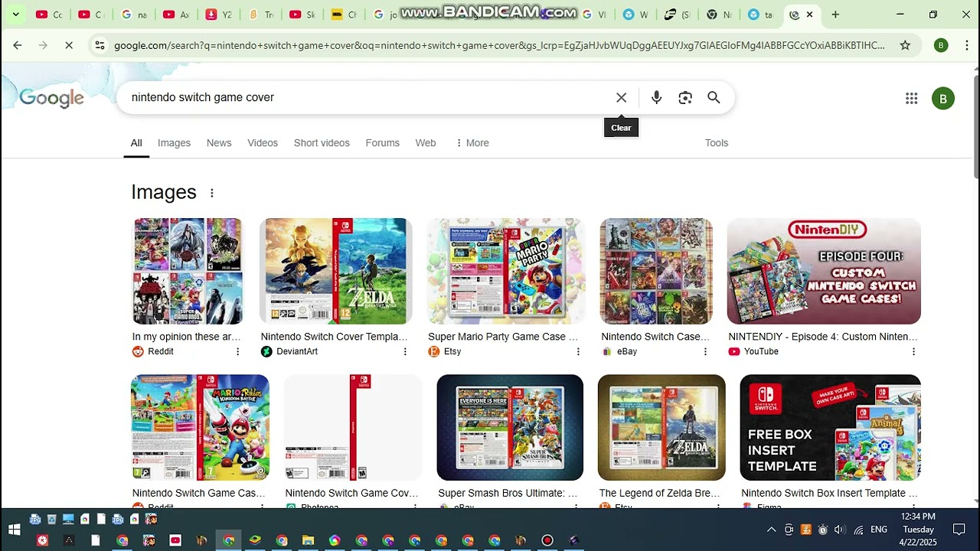This screenshot has height=551, width=980.
Task: Show hidden system tray icons
Action: coord(771,530)
